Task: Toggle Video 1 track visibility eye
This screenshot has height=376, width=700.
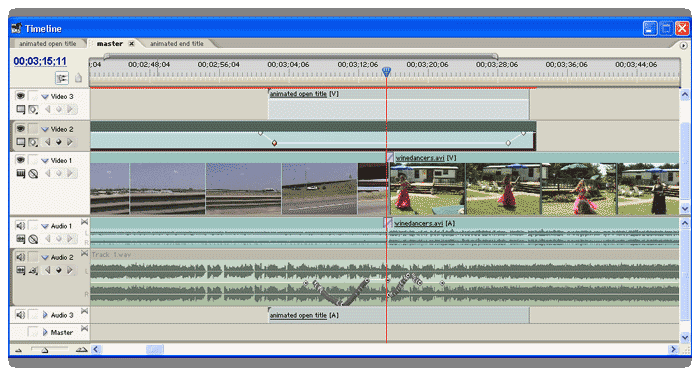Action: coord(20,160)
